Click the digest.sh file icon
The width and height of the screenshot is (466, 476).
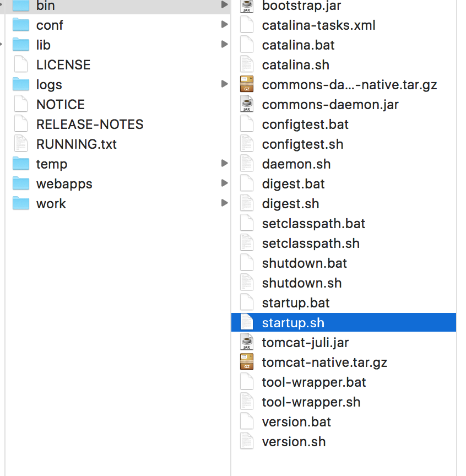[247, 203]
